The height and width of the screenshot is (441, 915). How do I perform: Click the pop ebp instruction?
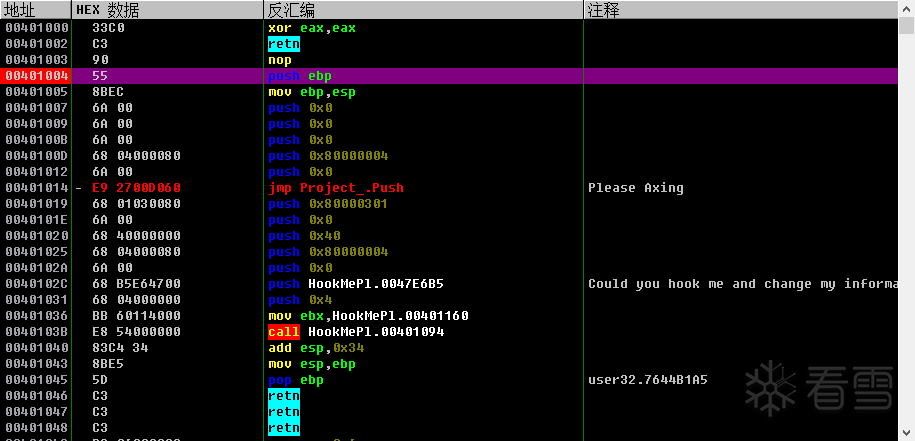(x=296, y=380)
